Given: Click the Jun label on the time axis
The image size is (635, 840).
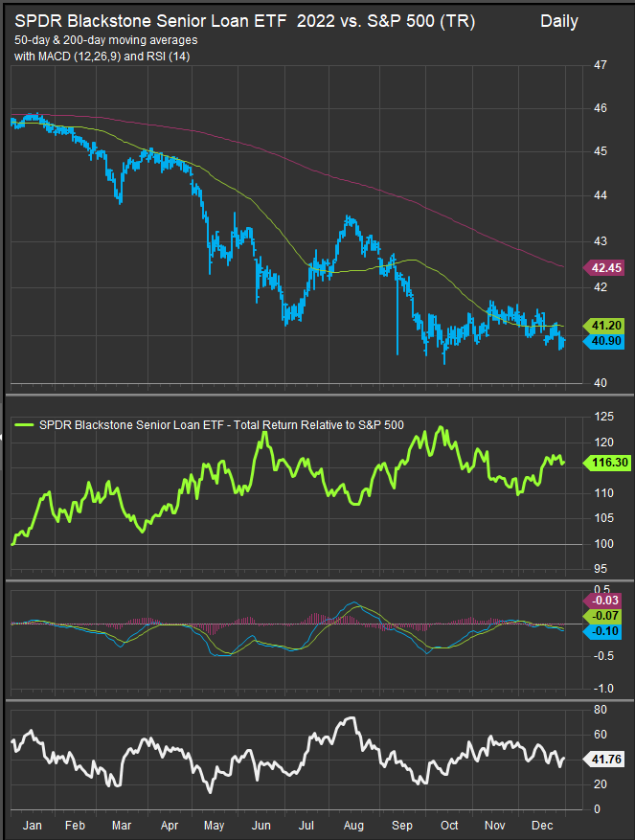Looking at the screenshot, I should point(261,826).
